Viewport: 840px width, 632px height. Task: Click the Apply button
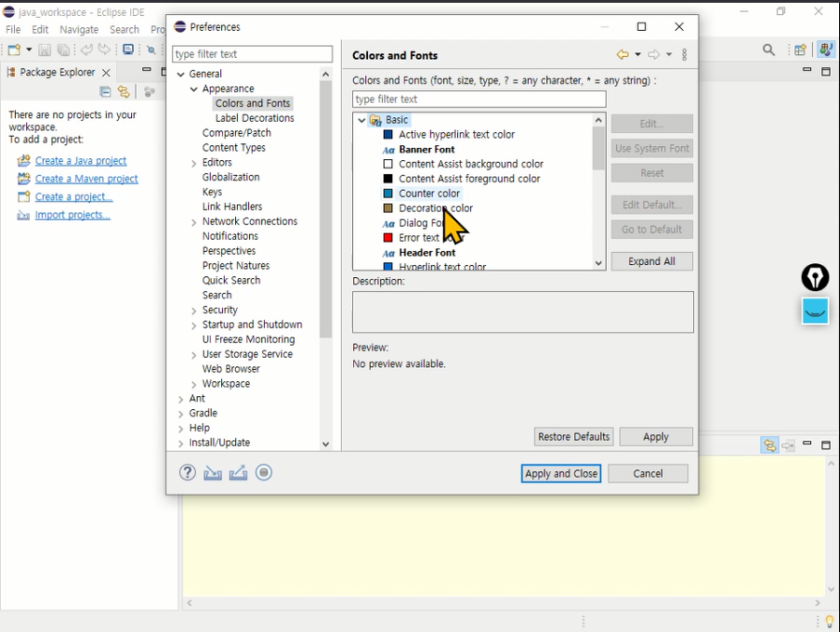pos(656,436)
